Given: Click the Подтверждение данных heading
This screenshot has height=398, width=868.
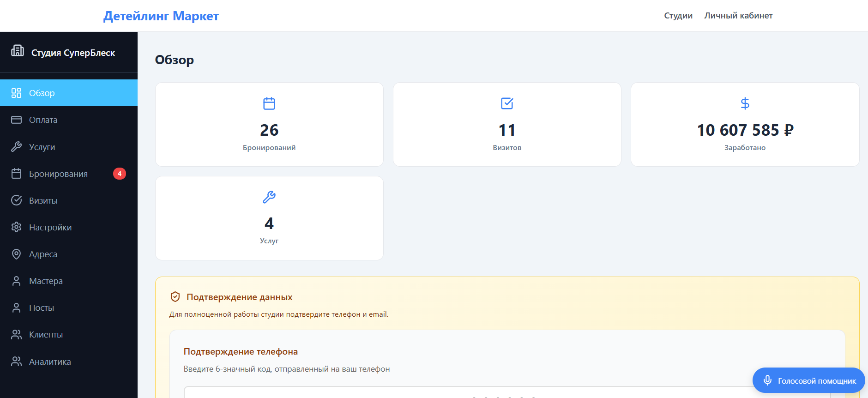Looking at the screenshot, I should [239, 297].
